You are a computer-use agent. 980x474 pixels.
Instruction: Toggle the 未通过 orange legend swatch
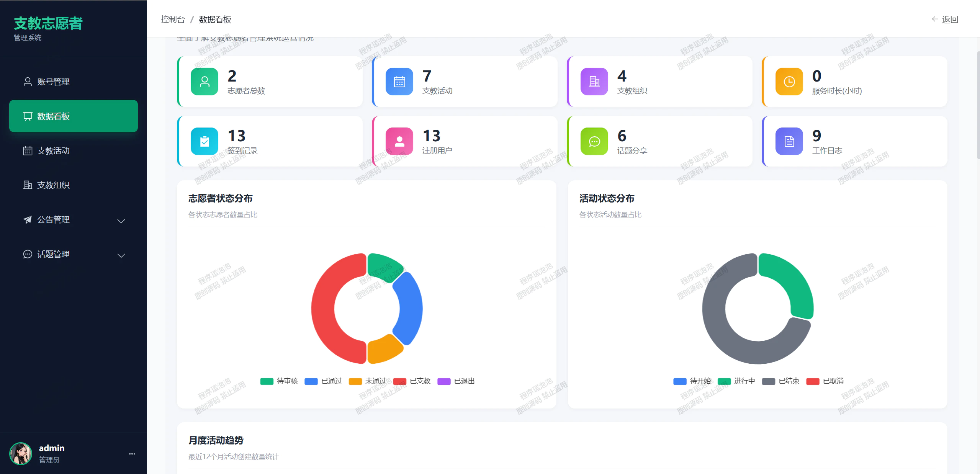coord(355,381)
